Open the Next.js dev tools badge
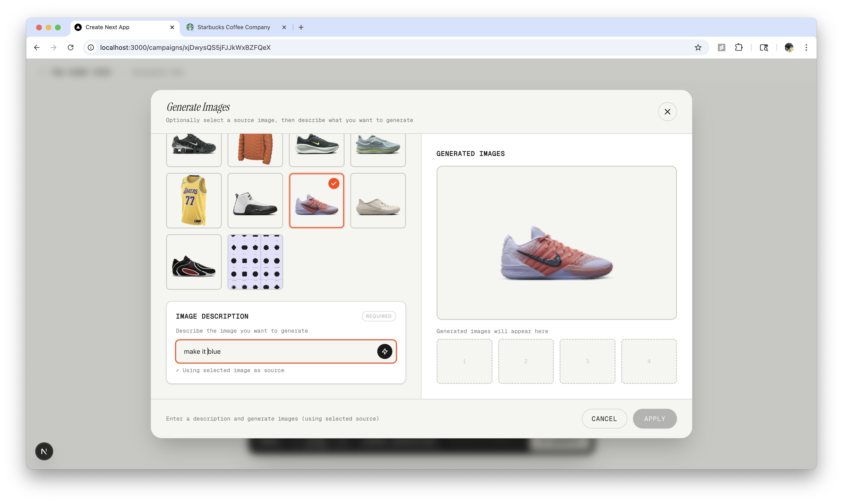Viewport: 843px width, 504px height. pyautogui.click(x=44, y=451)
